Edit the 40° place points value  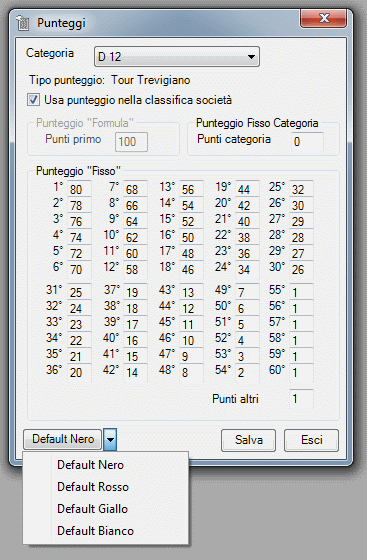pos(135,340)
